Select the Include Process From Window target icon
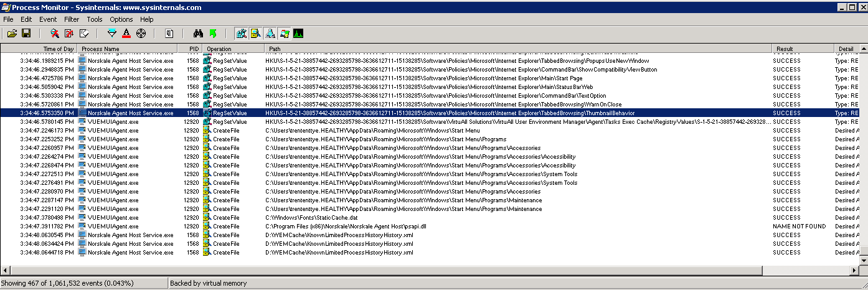 (x=141, y=33)
